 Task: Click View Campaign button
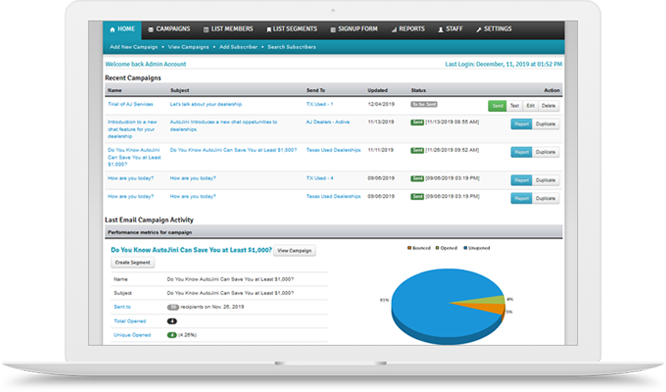[x=294, y=251]
